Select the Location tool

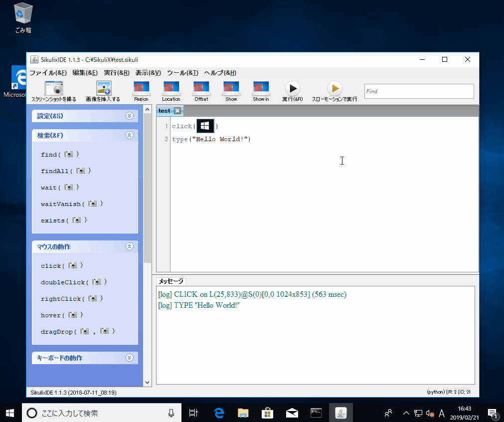coord(171,91)
